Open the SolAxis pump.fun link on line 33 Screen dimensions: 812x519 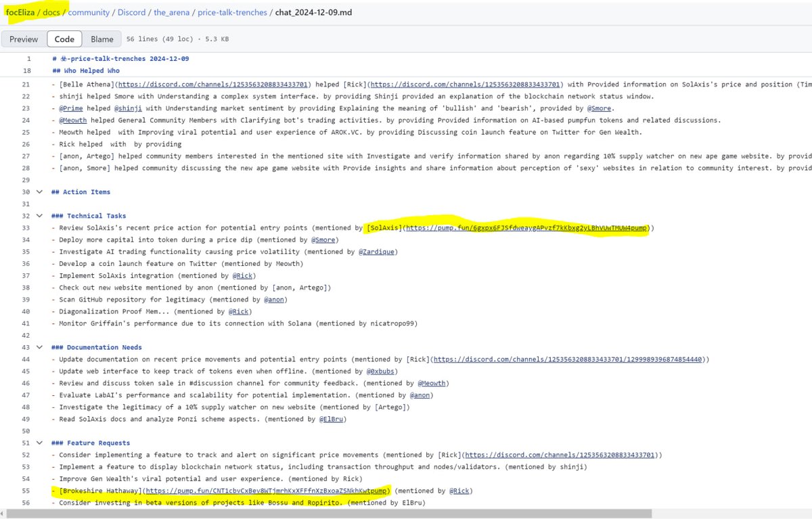tap(526, 228)
